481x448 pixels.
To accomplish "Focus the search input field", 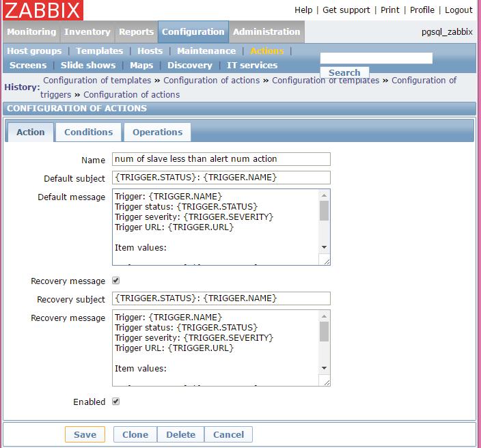I will click(376, 58).
